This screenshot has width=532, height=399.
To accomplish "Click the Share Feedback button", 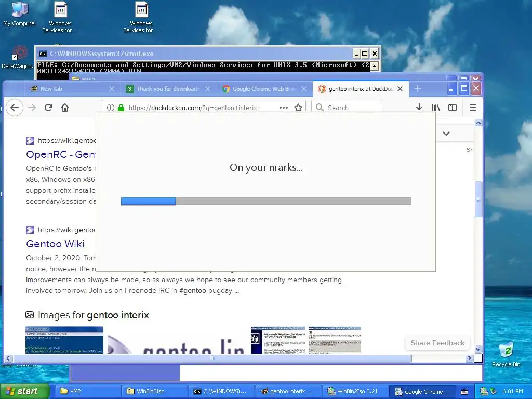I will pos(437,343).
